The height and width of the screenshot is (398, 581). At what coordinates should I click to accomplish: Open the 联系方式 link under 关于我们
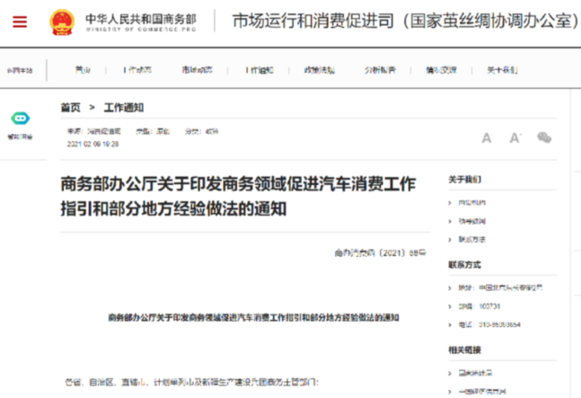[x=472, y=239]
